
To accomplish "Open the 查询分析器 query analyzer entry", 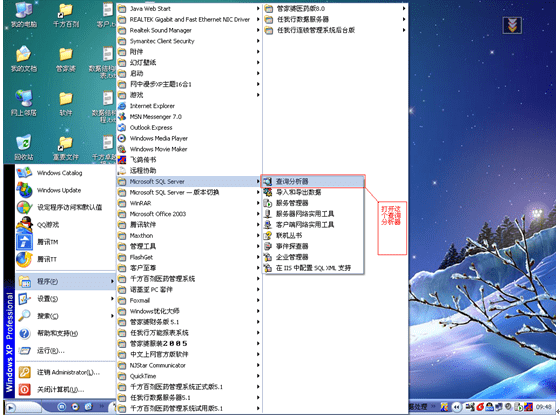I will (x=313, y=181).
